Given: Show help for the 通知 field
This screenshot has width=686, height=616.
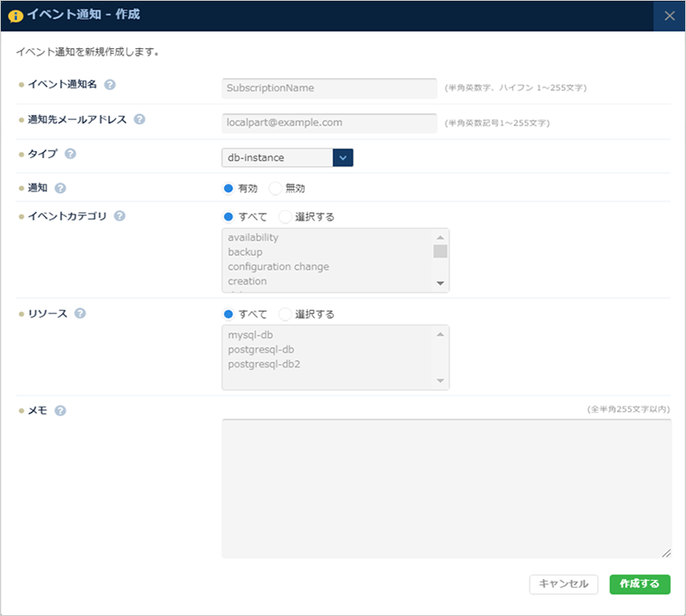Looking at the screenshot, I should pyautogui.click(x=60, y=188).
